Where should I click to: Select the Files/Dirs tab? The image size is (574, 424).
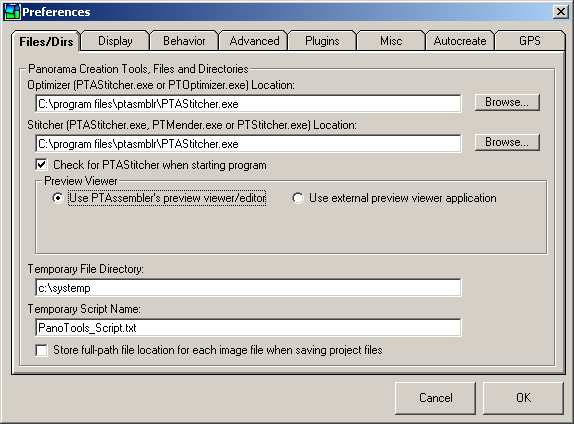click(46, 41)
